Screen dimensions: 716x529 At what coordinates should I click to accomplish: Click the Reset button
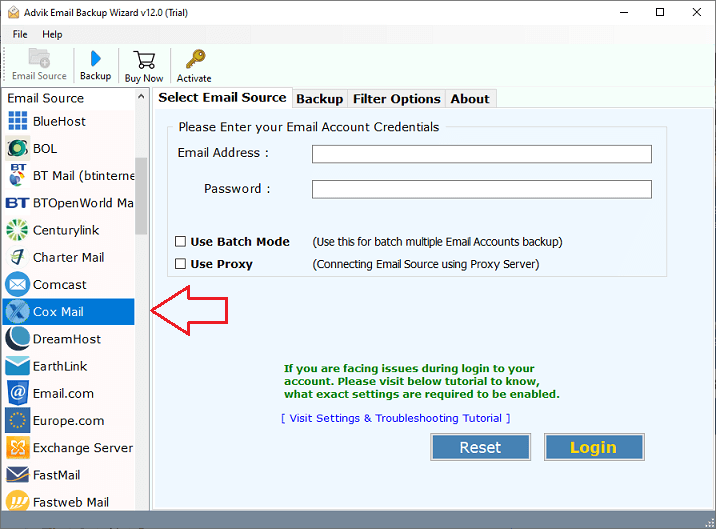480,447
